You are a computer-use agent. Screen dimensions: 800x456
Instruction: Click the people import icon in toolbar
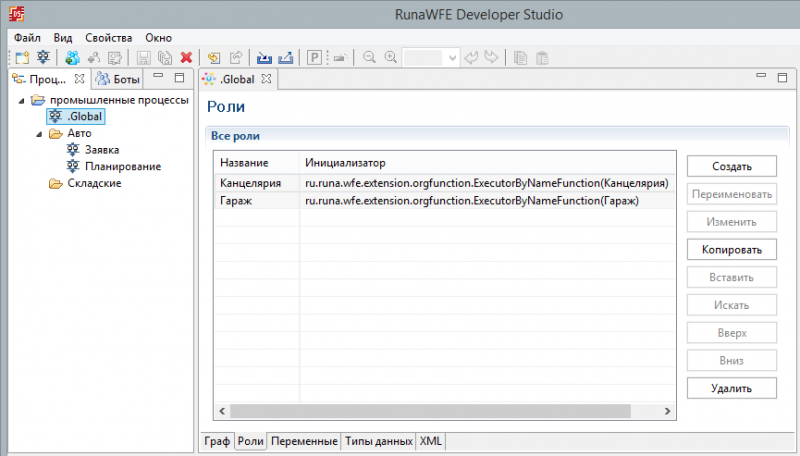tap(72, 58)
